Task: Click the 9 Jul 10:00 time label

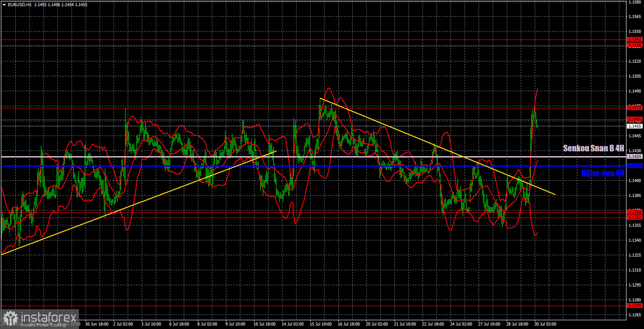Action: click(235, 324)
